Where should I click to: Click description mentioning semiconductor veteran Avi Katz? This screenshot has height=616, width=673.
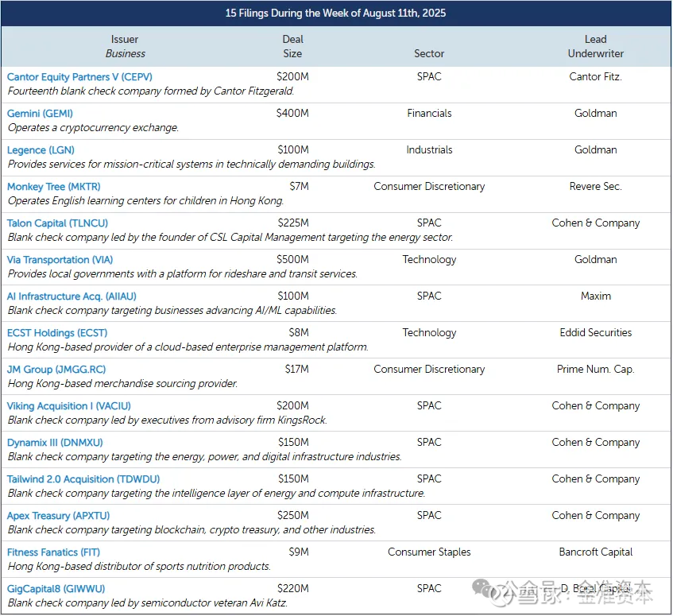(148, 602)
